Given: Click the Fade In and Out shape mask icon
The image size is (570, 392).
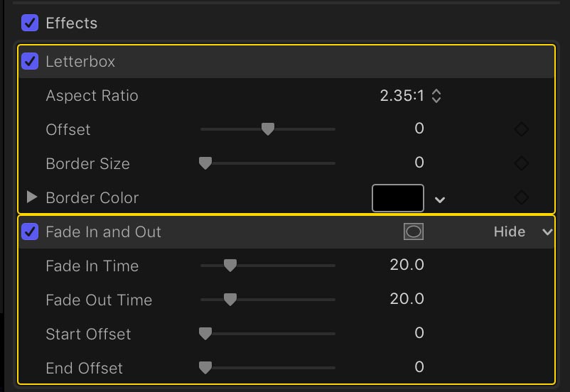Looking at the screenshot, I should point(414,232).
